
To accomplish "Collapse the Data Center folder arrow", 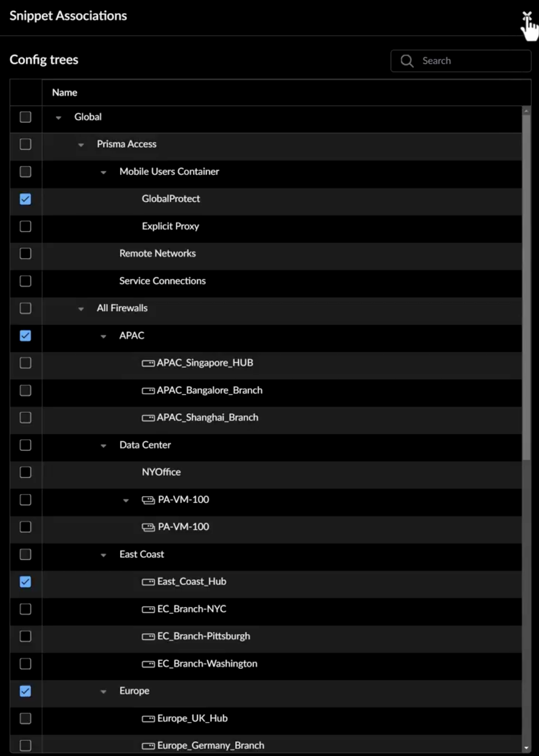I will 104,446.
